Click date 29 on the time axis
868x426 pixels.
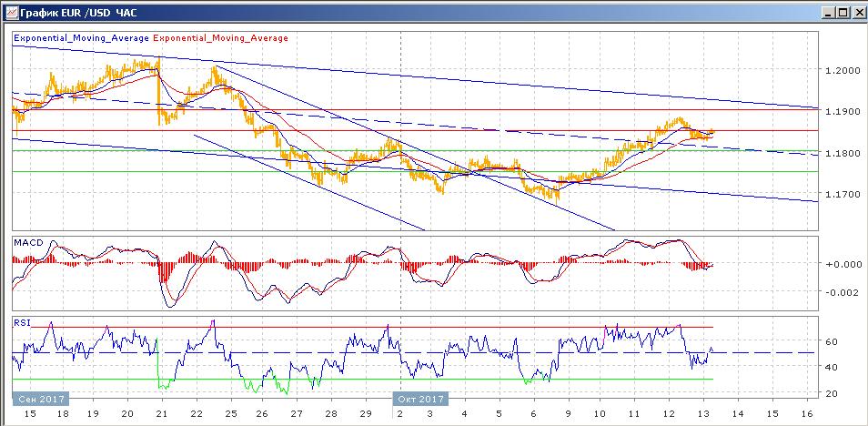[x=366, y=414]
